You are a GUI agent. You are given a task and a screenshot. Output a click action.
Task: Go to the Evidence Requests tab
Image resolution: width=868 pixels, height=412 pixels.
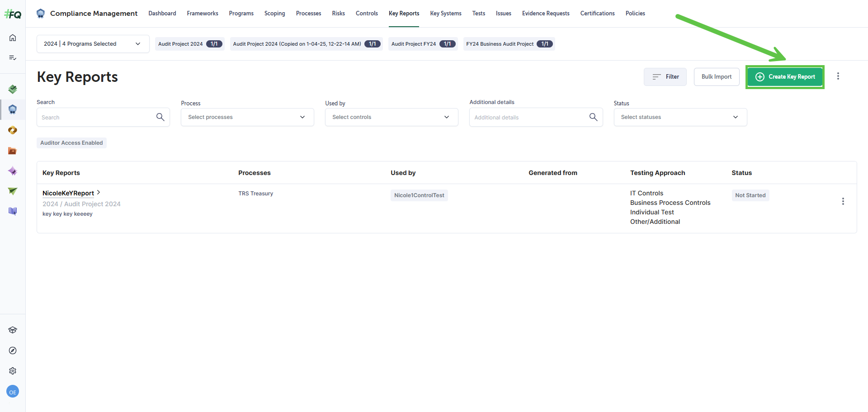coord(546,14)
